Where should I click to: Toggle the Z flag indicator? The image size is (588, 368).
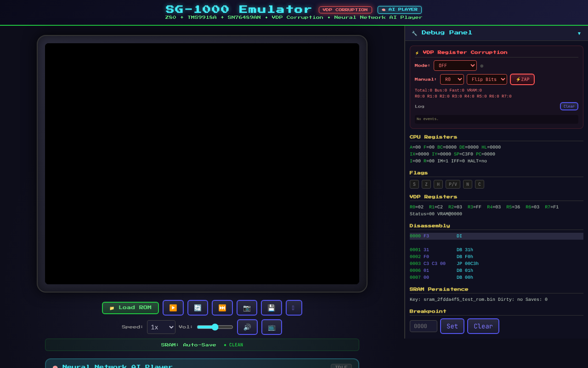pos(426,184)
